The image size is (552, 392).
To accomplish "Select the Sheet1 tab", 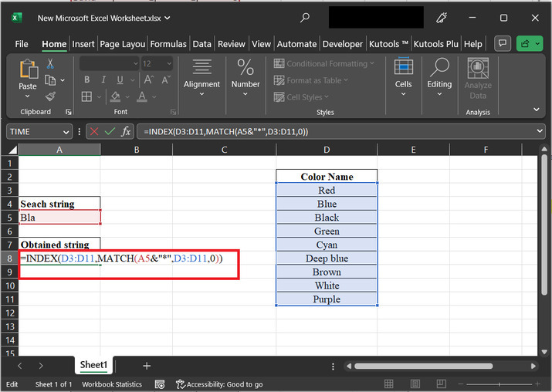I will 93,364.
